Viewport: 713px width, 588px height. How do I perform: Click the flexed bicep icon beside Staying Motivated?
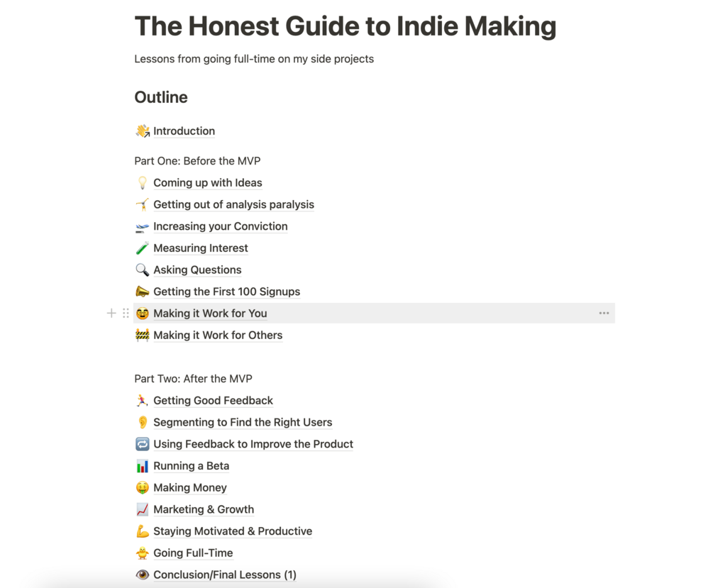(x=143, y=531)
